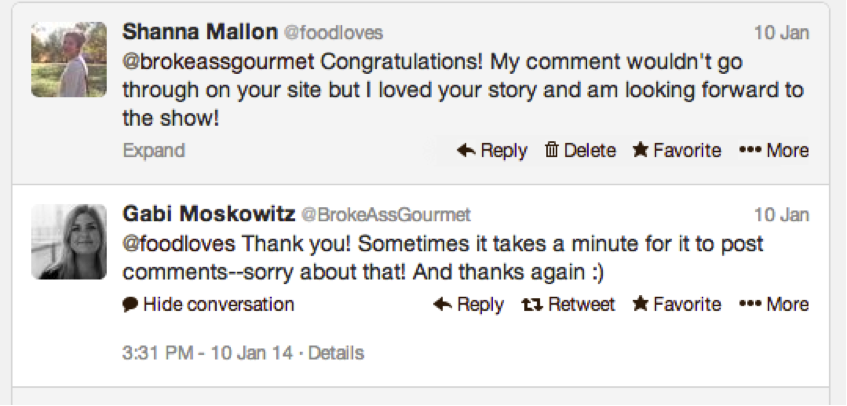Hide conversation under Gabi's tweet
This screenshot has width=847, height=406.
pyautogui.click(x=209, y=304)
